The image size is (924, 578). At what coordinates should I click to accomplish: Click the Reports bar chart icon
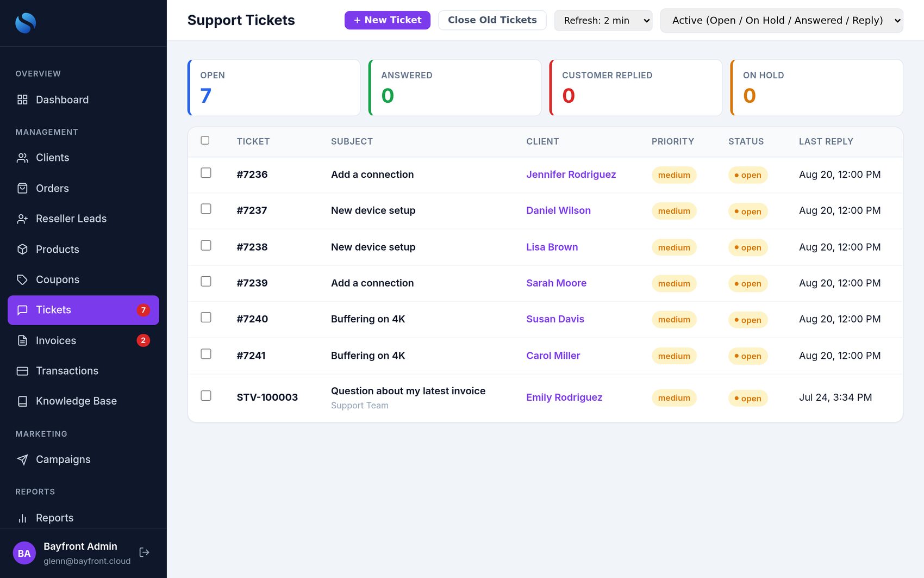click(22, 518)
